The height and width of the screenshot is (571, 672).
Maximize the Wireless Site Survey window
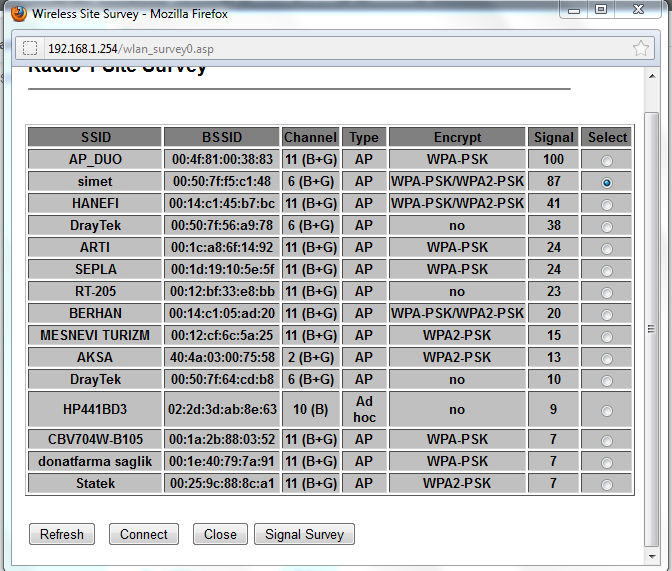pos(600,10)
